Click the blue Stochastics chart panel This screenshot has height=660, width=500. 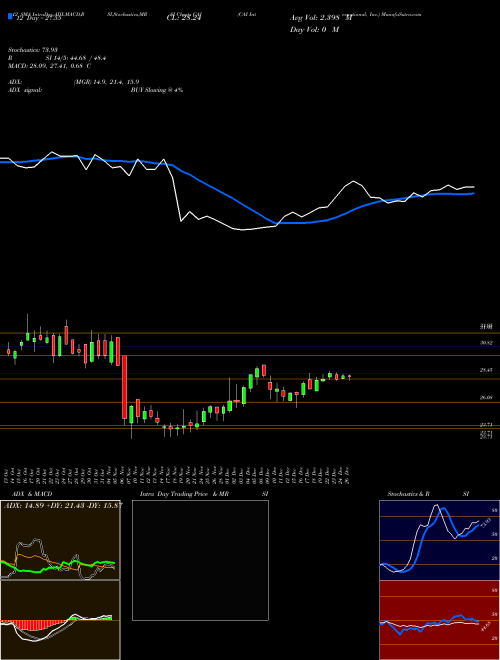pos(439,540)
